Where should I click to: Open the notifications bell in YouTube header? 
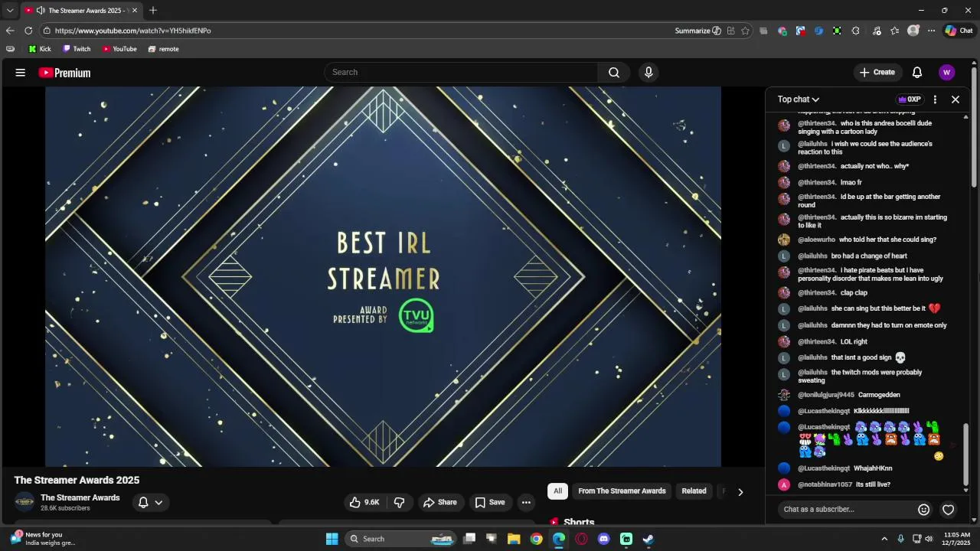[917, 73]
